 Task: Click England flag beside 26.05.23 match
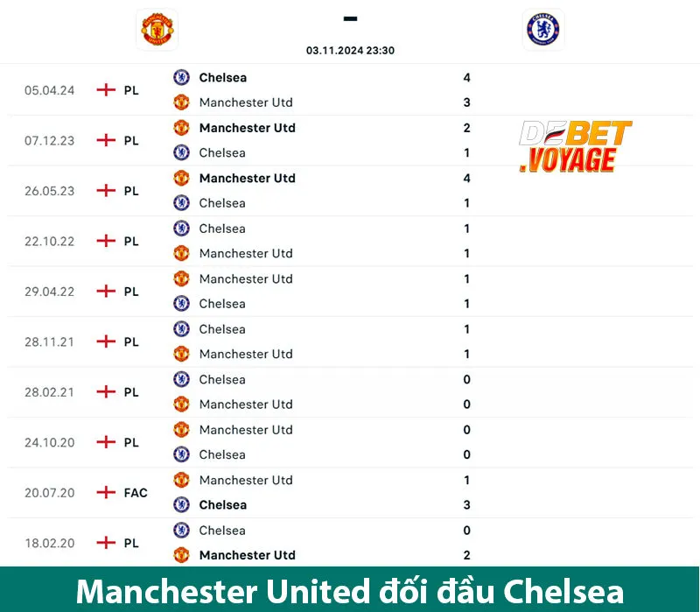click(x=106, y=190)
